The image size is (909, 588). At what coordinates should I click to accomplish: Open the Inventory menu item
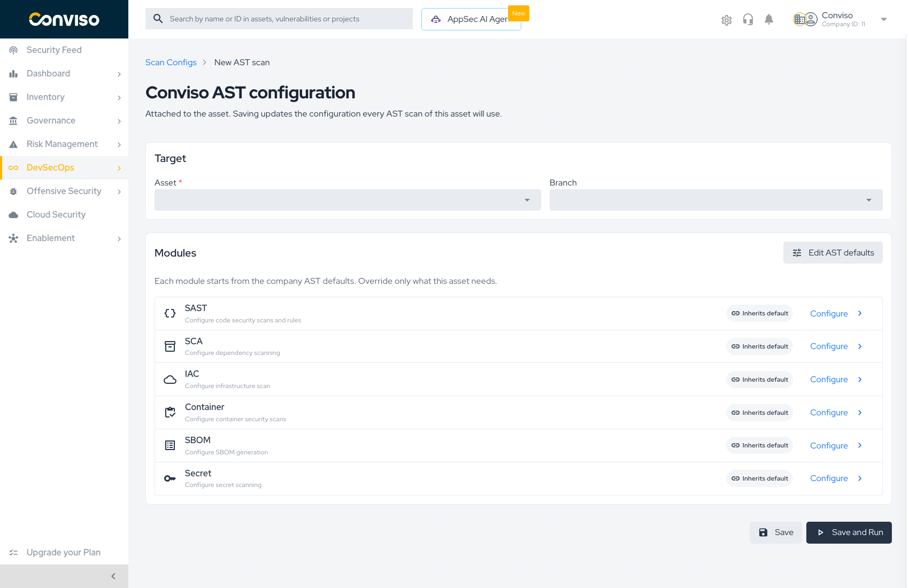[x=64, y=97]
